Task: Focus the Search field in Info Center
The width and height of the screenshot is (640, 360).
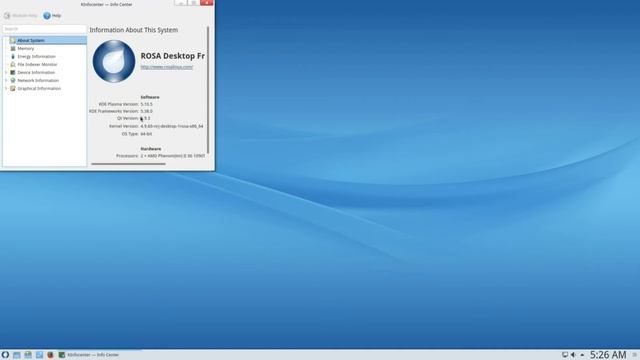Action: pos(44,29)
